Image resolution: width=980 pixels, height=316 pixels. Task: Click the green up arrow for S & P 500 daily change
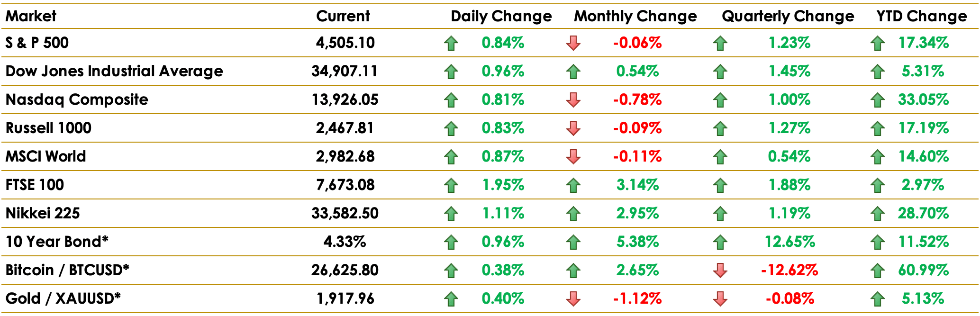click(x=451, y=43)
